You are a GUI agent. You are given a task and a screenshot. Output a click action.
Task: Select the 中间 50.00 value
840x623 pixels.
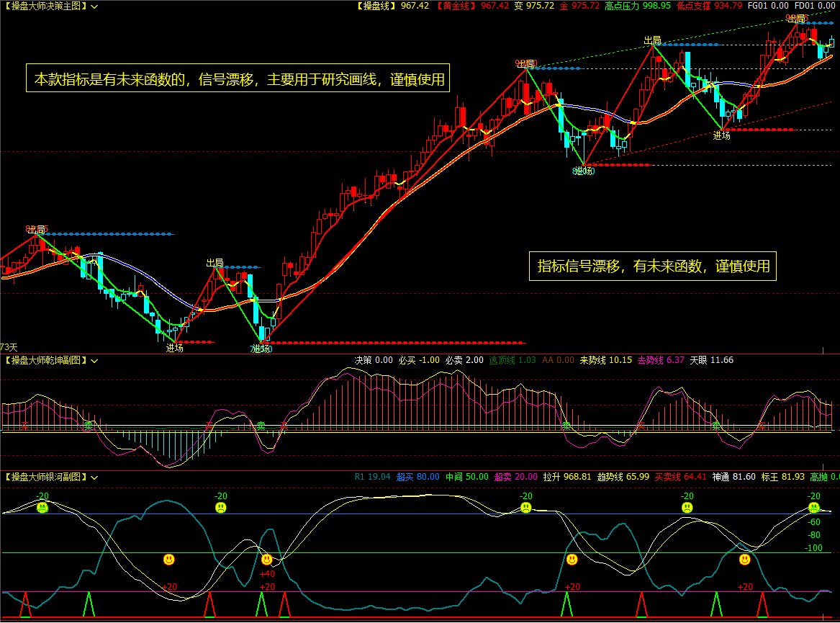pos(466,477)
